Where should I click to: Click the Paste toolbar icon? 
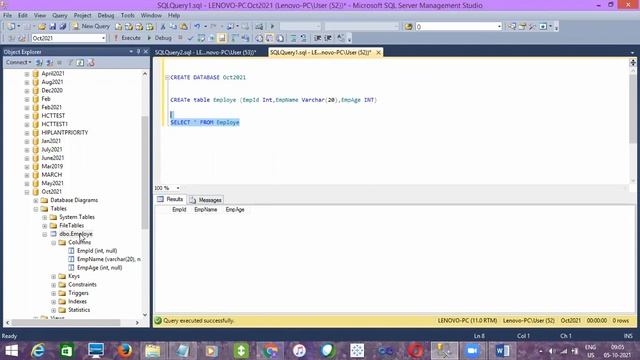coord(184,27)
